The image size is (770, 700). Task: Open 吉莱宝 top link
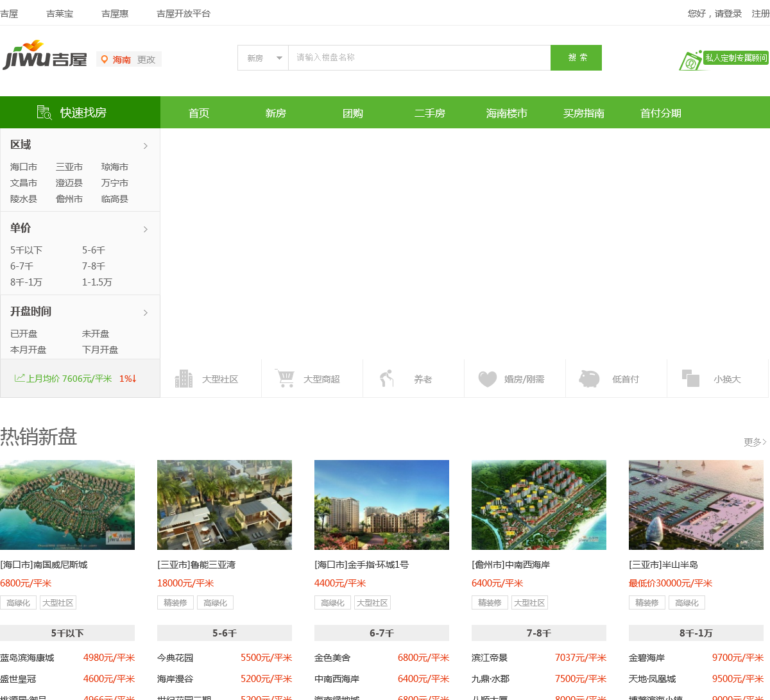pos(60,13)
